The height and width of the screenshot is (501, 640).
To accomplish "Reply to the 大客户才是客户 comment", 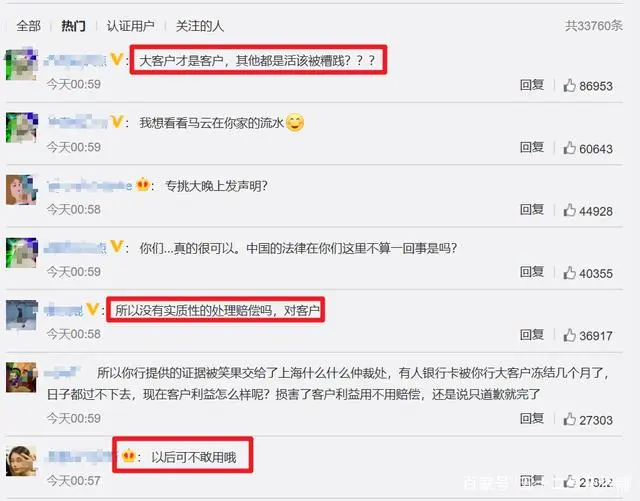I will point(532,85).
